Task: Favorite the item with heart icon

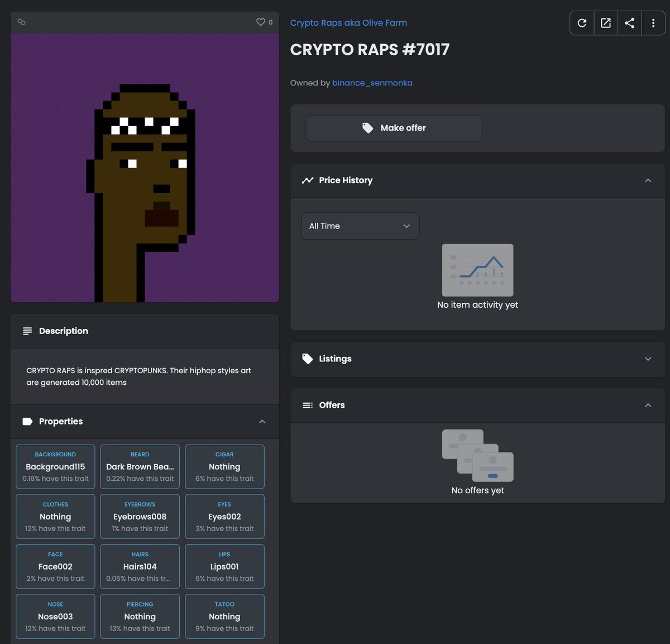Action: 260,22
